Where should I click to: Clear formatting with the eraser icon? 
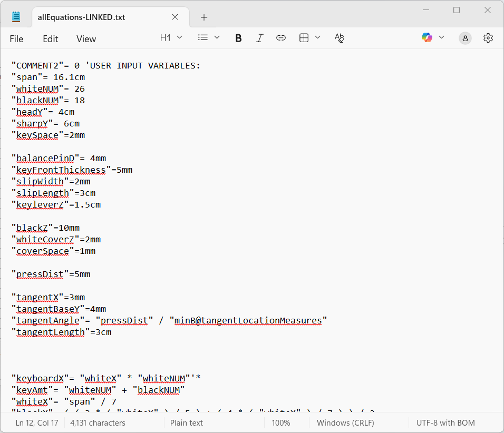(340, 38)
